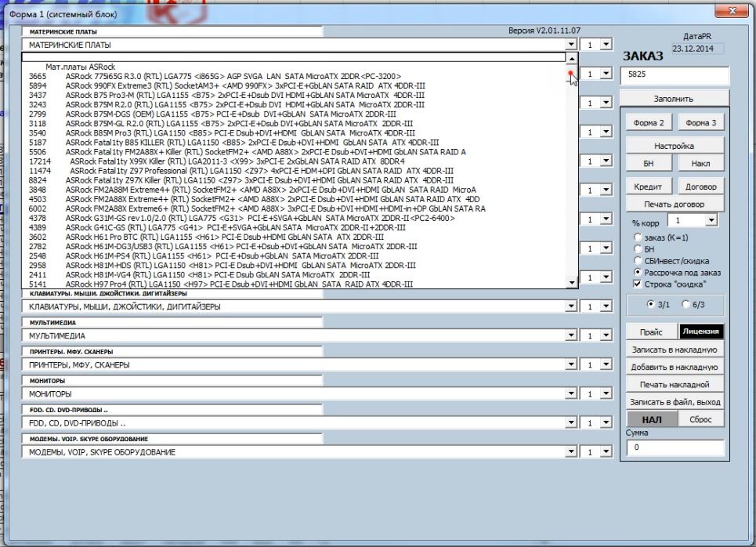Select item 3540 ASRock B85M Pro3

[x=293, y=133]
